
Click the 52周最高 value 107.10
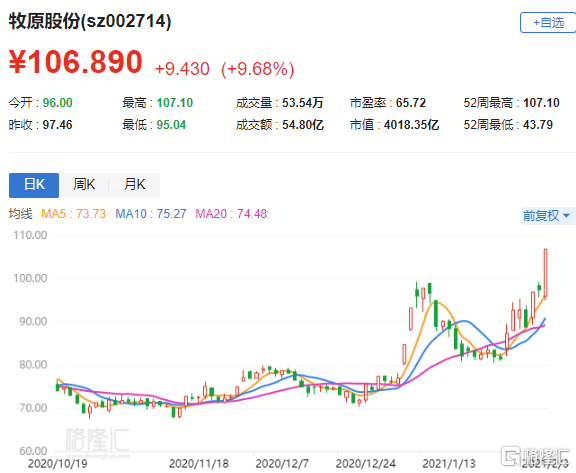(x=541, y=103)
